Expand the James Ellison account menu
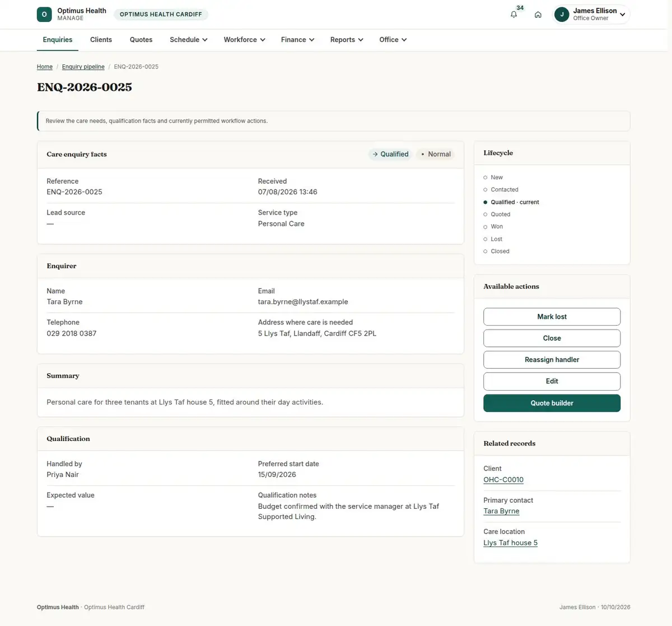672x626 pixels. coord(591,15)
